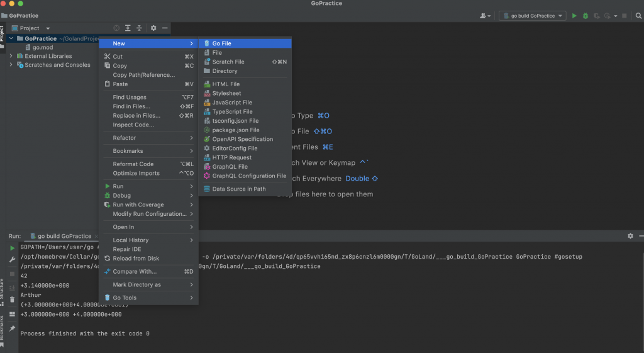644x353 pixels.
Task: Click Reformat Code in context menu
Action: click(x=148, y=164)
